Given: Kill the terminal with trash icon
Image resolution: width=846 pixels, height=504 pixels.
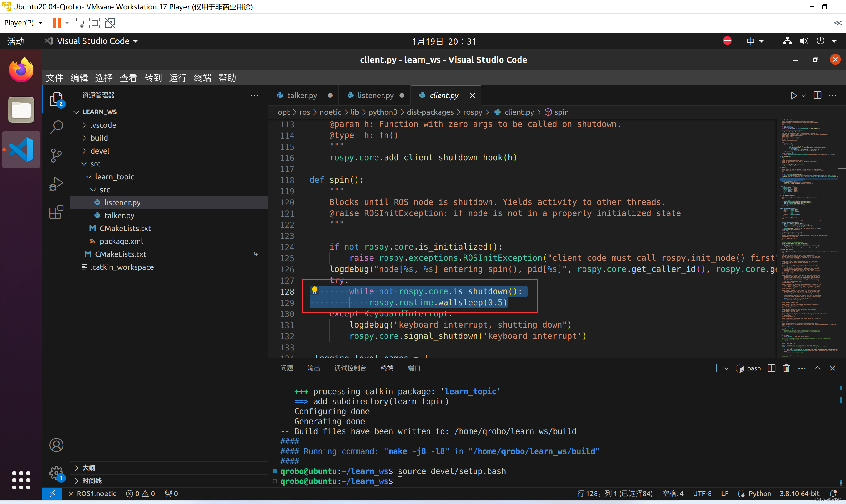Looking at the screenshot, I should 786,368.
